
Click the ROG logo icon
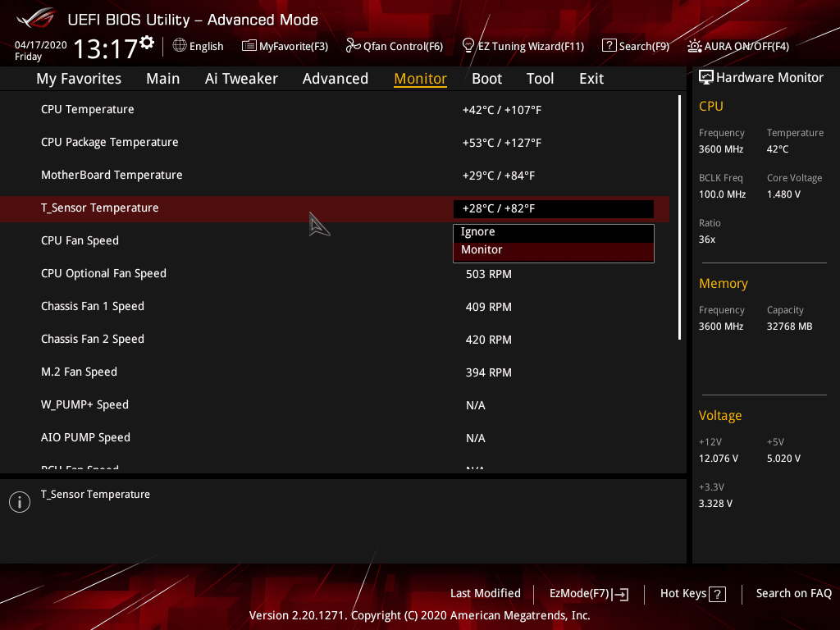pyautogui.click(x=36, y=19)
